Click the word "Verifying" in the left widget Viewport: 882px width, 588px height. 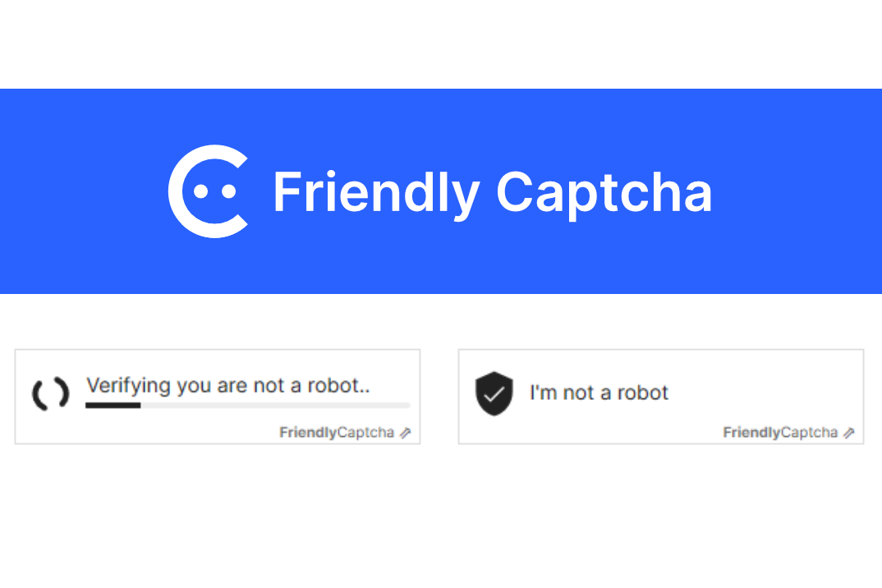click(128, 385)
